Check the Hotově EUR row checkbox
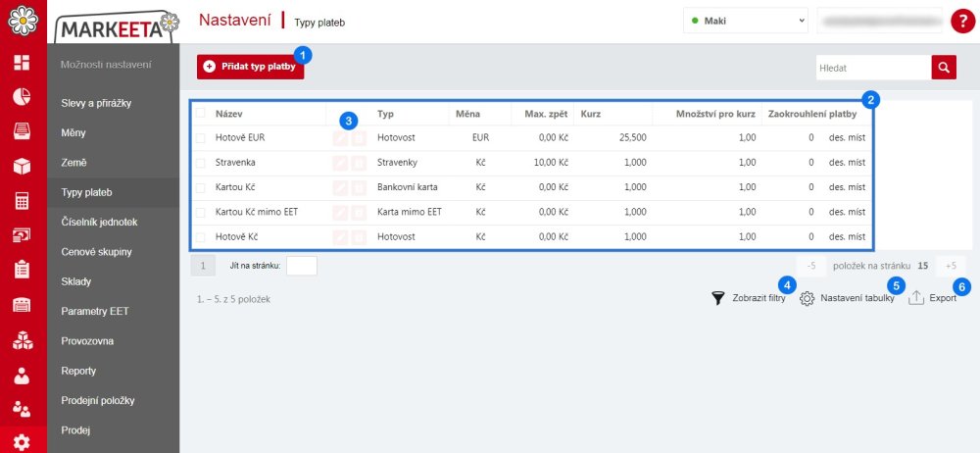980x453 pixels. tap(201, 137)
